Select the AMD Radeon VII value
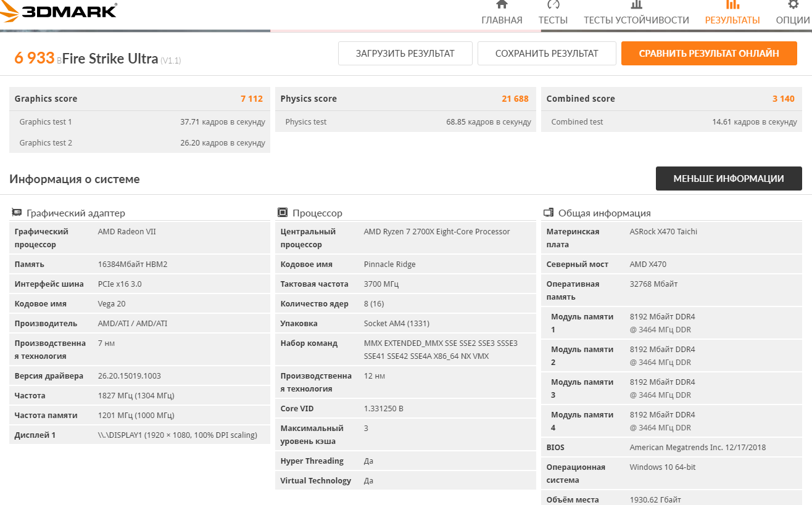The width and height of the screenshot is (812, 505). click(128, 232)
